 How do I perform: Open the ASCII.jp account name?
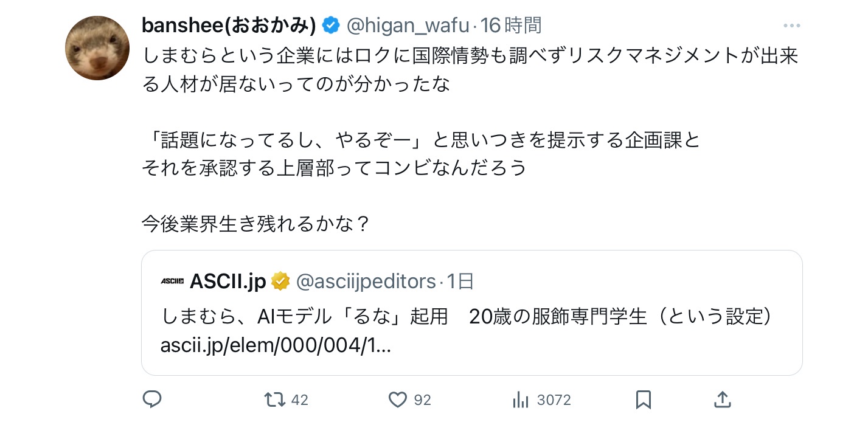(x=228, y=282)
